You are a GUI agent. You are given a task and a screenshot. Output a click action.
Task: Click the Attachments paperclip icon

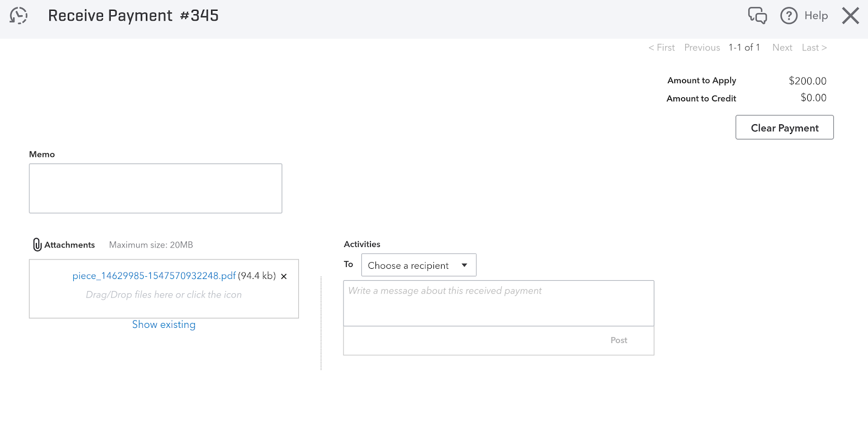pyautogui.click(x=37, y=245)
